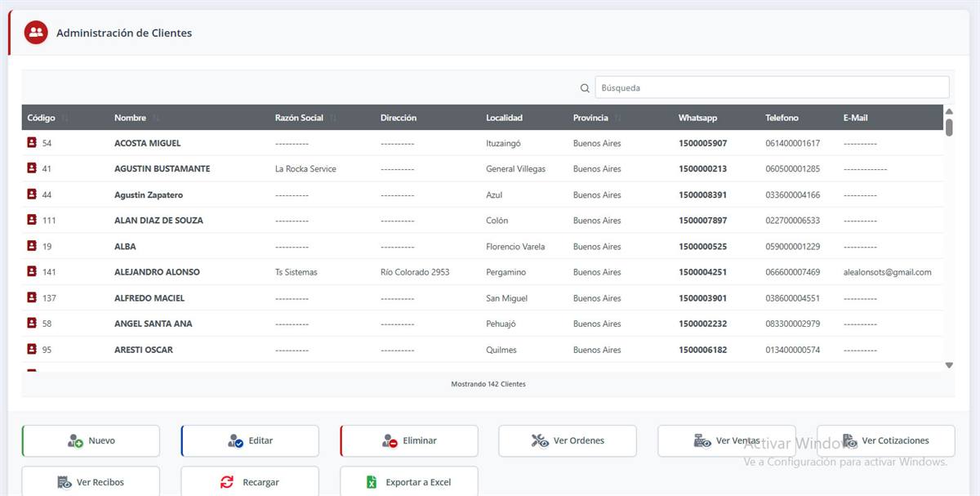Click the document icon on Ver Cotizaciones
980x496 pixels.
[x=849, y=441]
